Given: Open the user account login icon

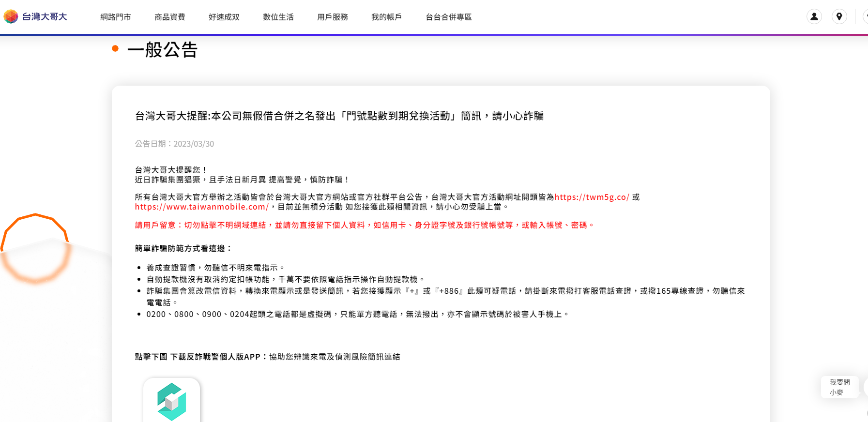Looking at the screenshot, I should (x=814, y=16).
